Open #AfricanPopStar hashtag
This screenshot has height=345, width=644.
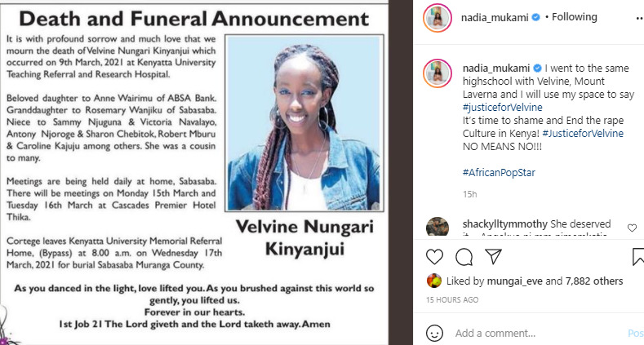tap(499, 173)
